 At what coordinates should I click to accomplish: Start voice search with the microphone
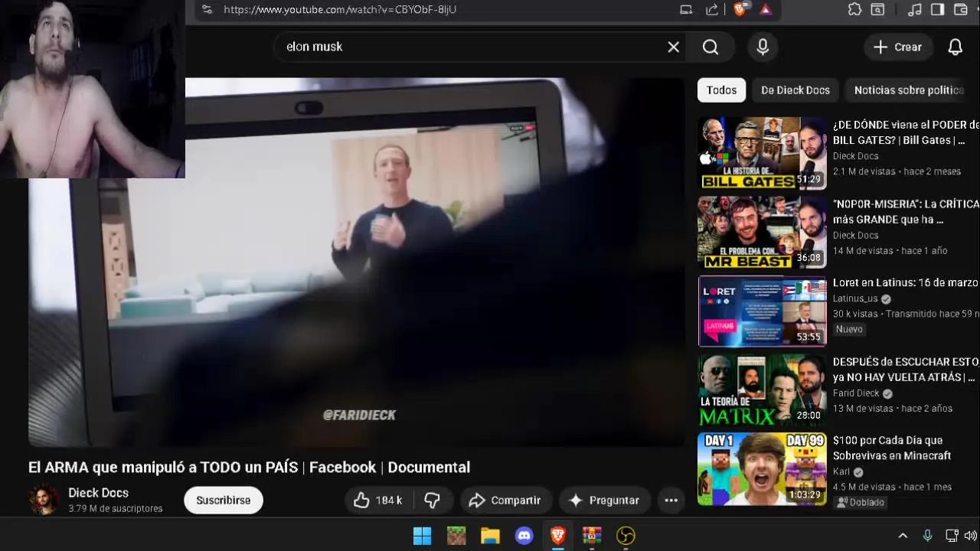(763, 47)
